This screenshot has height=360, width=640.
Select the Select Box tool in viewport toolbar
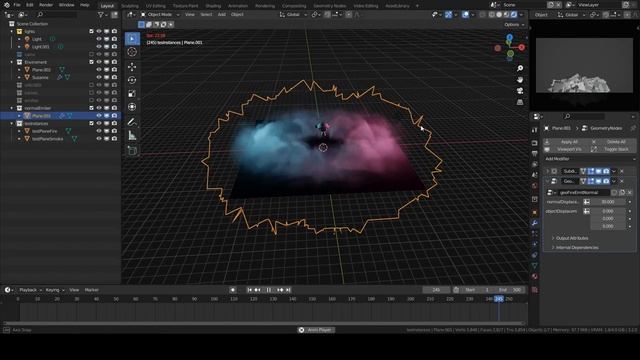point(132,39)
